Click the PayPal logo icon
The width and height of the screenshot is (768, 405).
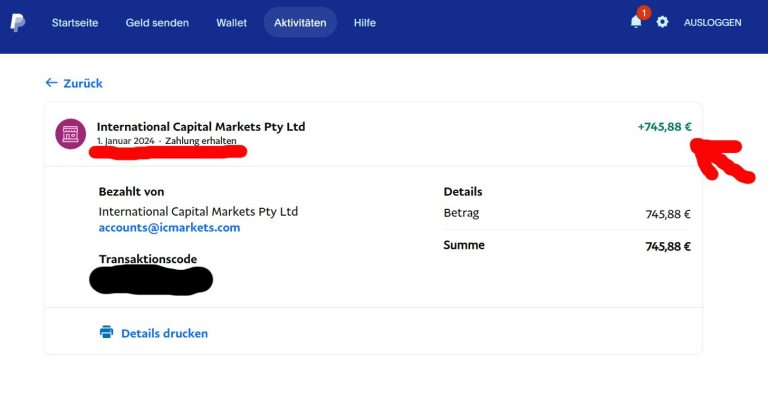click(18, 23)
